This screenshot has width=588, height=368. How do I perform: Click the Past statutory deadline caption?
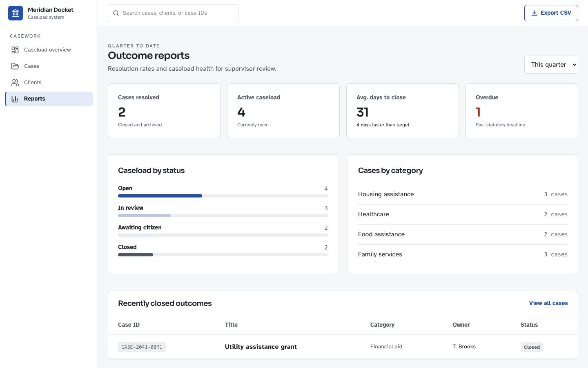click(x=500, y=125)
